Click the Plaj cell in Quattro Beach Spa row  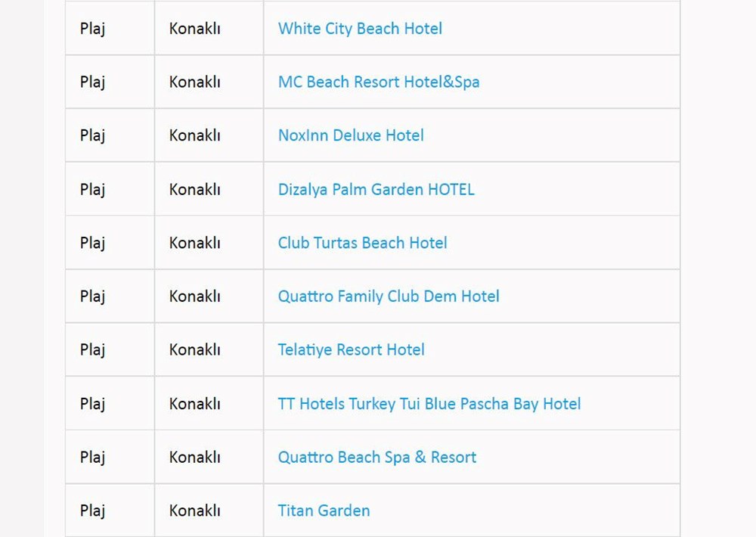[x=92, y=458]
